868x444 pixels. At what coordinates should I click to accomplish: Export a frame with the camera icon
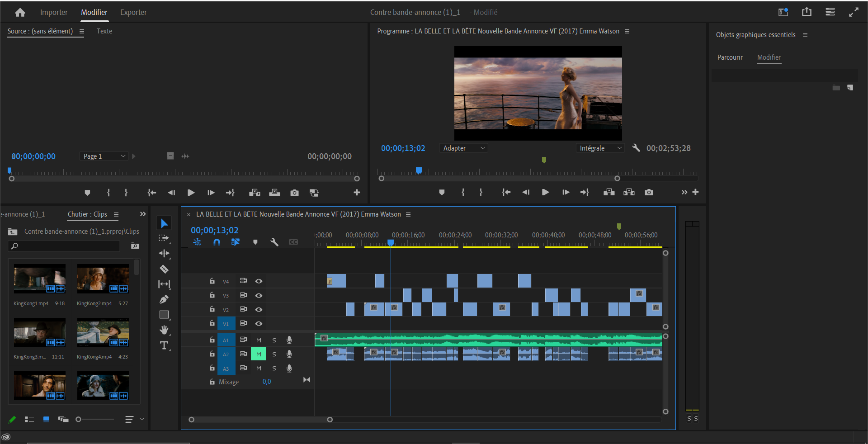[x=649, y=192]
